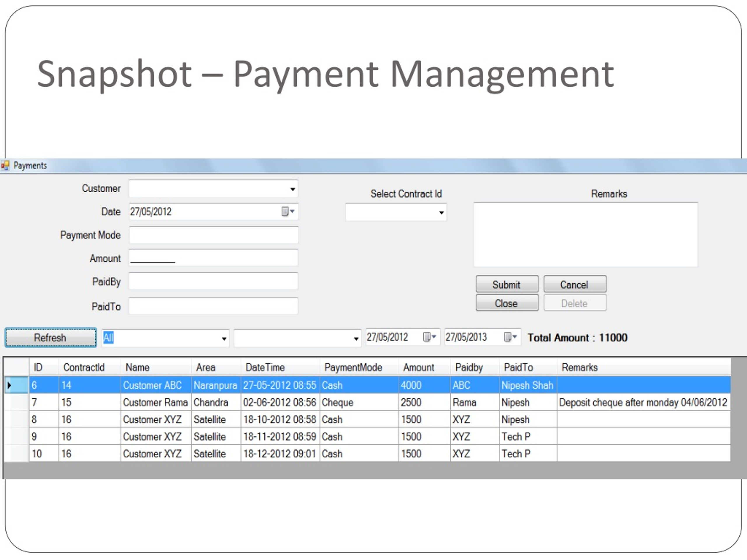Click the 'Naranpura' area cell
The height and width of the screenshot is (560, 747).
point(216,385)
